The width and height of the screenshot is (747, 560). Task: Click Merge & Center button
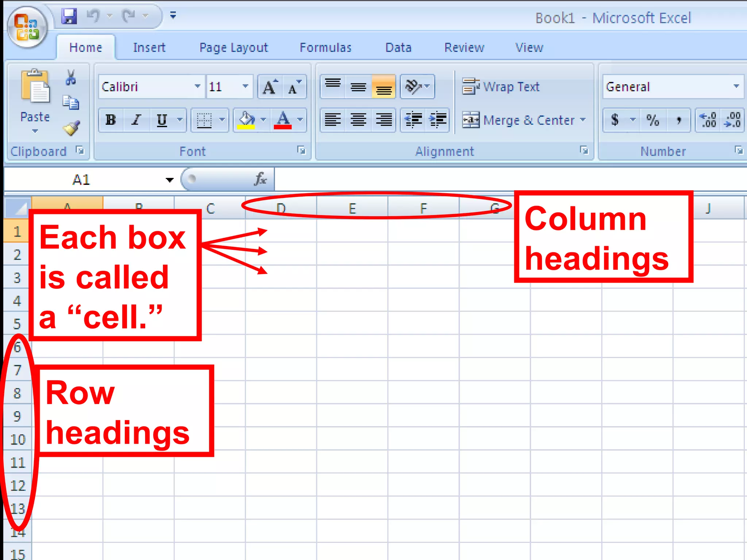pos(518,120)
